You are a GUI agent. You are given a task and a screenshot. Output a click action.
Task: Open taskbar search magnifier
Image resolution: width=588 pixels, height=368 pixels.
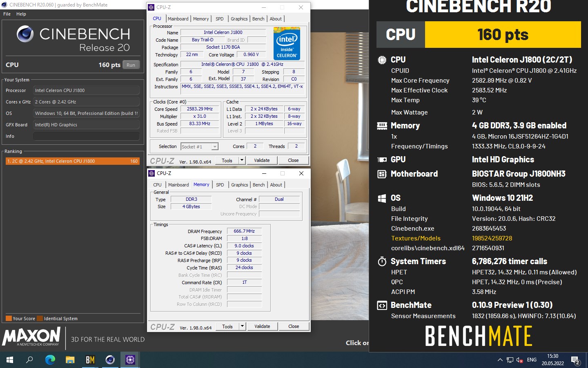pyautogui.click(x=30, y=360)
